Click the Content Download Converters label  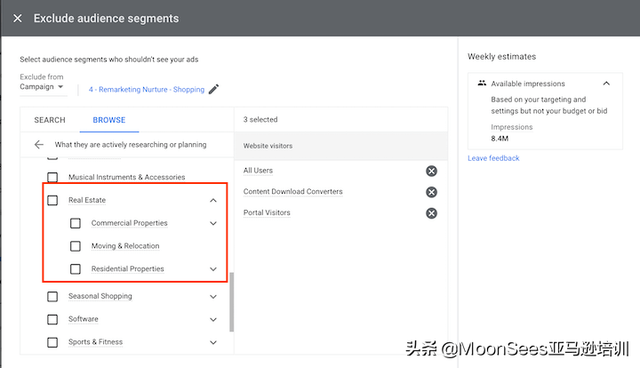pyautogui.click(x=293, y=191)
